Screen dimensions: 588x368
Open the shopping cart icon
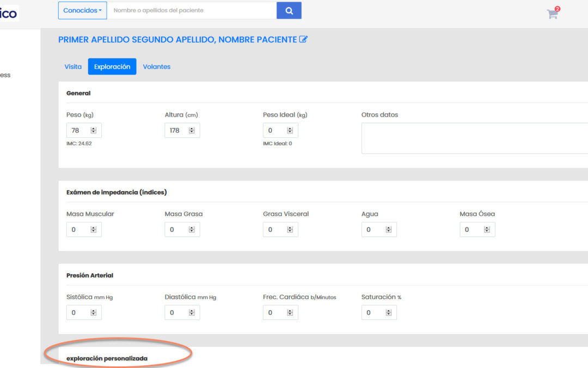pos(553,14)
